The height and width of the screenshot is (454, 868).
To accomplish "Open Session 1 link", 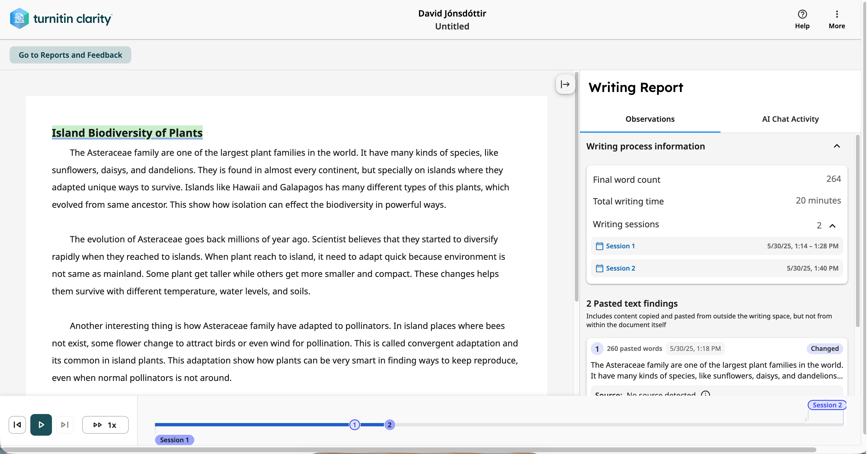I will [620, 246].
